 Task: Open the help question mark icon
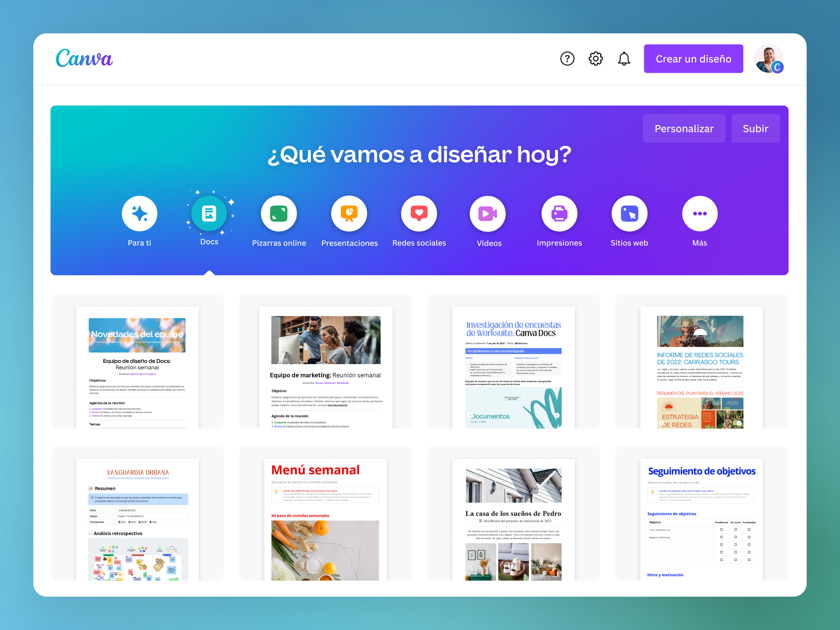(567, 59)
